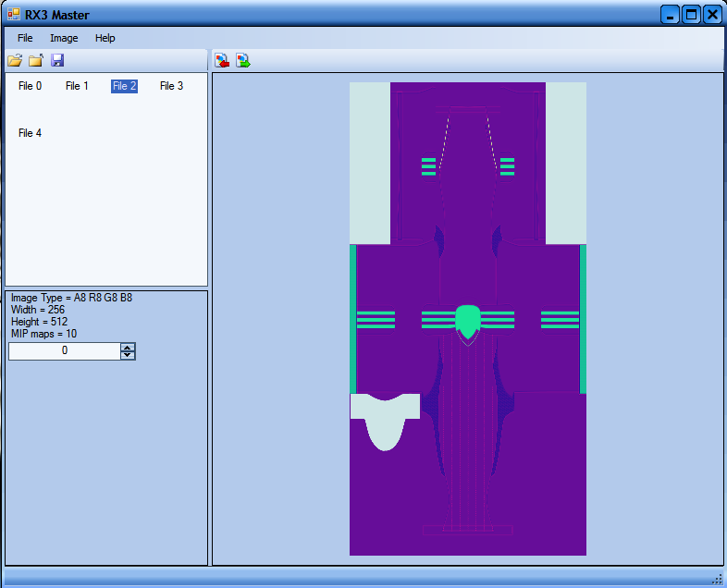The width and height of the screenshot is (727, 588).
Task: Decrease MIP map level with down arrow
Action: coord(128,355)
